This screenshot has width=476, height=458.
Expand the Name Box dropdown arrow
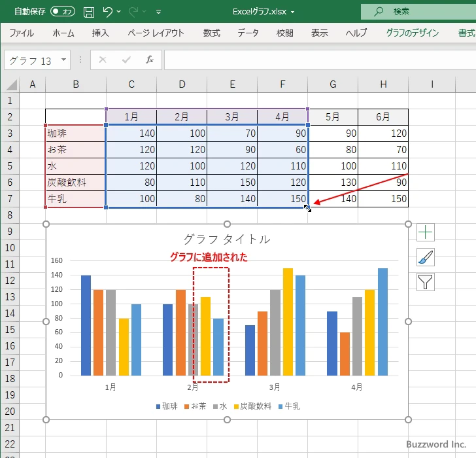(64, 60)
